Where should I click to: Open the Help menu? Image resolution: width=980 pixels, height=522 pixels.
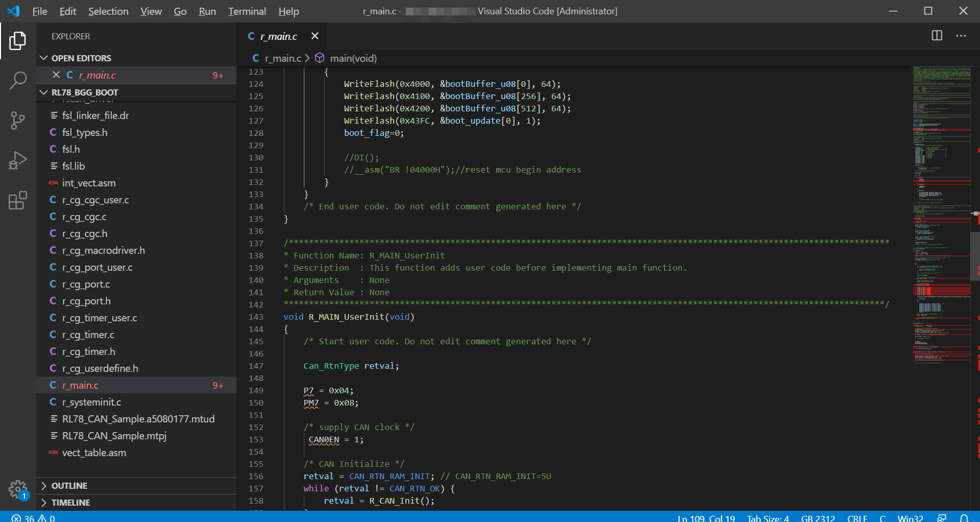click(288, 11)
